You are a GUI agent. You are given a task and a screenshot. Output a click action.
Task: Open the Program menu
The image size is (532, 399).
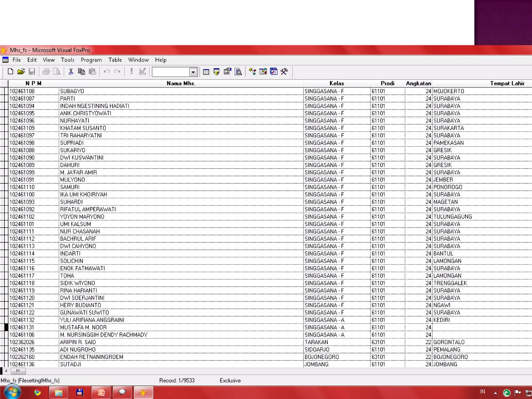pyautogui.click(x=91, y=60)
